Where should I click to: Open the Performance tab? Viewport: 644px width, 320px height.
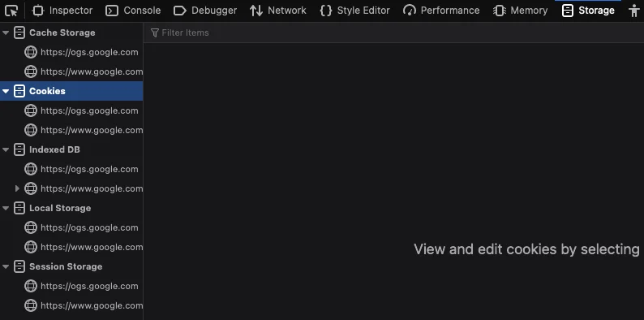click(441, 11)
